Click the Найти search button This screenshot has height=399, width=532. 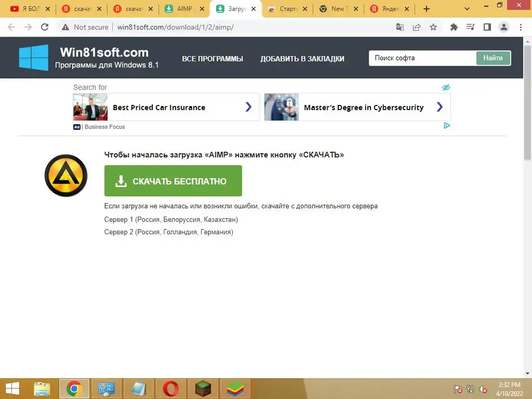click(x=493, y=58)
